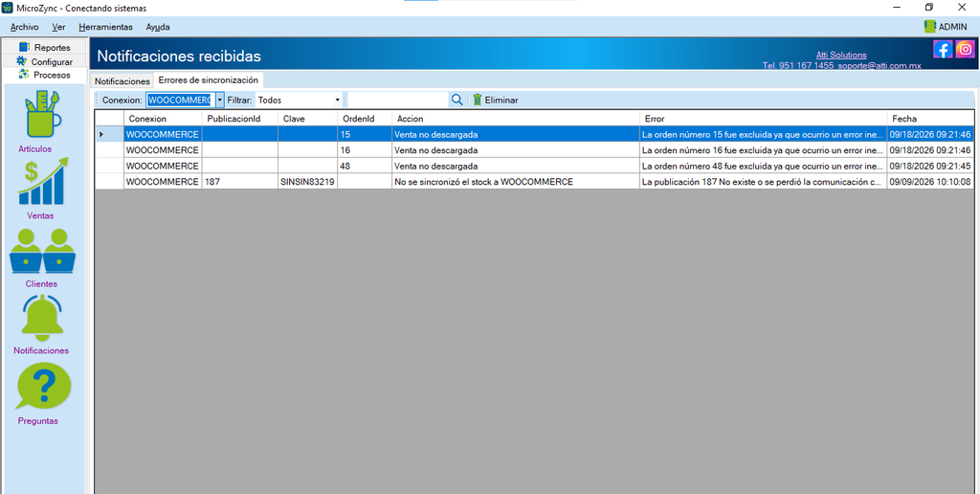
Task: Sort by the OrdenId column header
Action: [x=365, y=118]
